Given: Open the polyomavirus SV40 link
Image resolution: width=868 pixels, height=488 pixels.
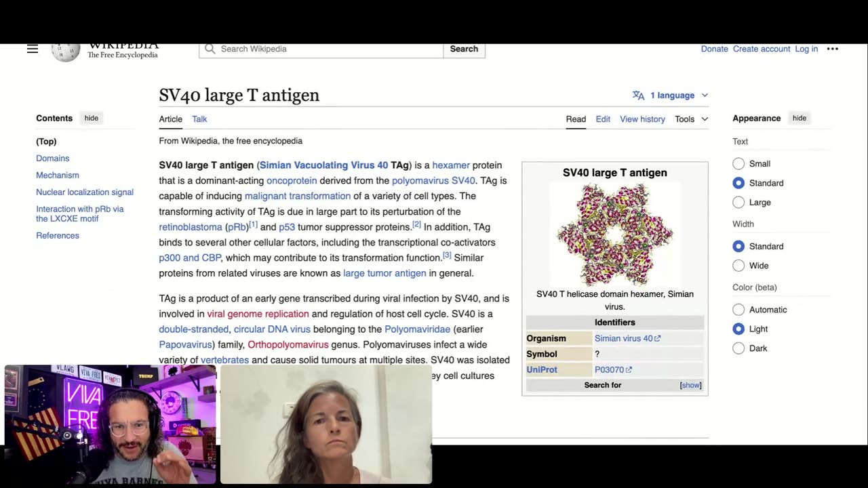Looking at the screenshot, I should pyautogui.click(x=433, y=180).
